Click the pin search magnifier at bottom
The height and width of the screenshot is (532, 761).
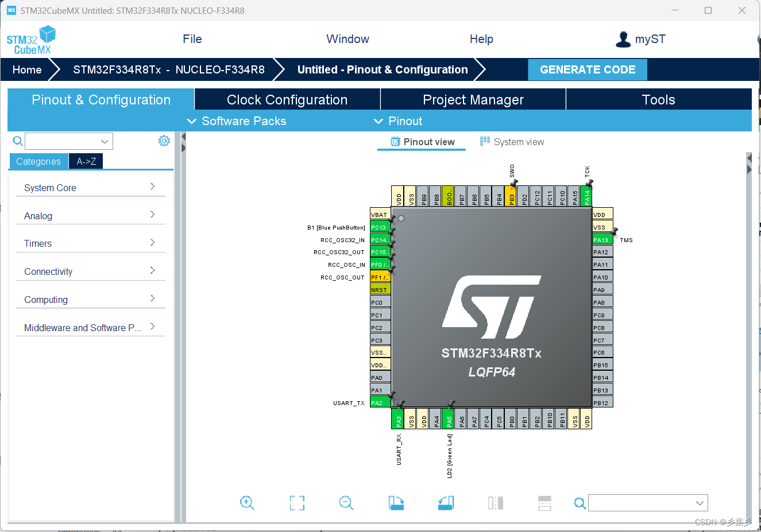coord(580,503)
